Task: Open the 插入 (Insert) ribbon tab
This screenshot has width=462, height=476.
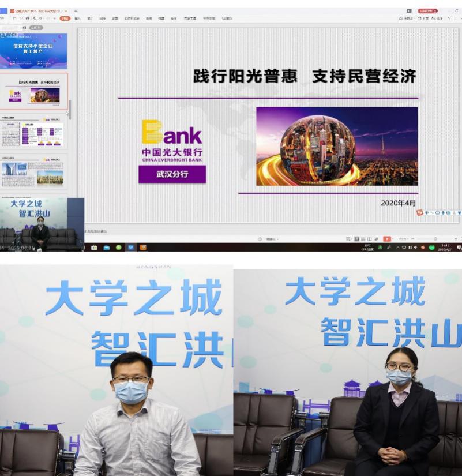Action: point(77,18)
